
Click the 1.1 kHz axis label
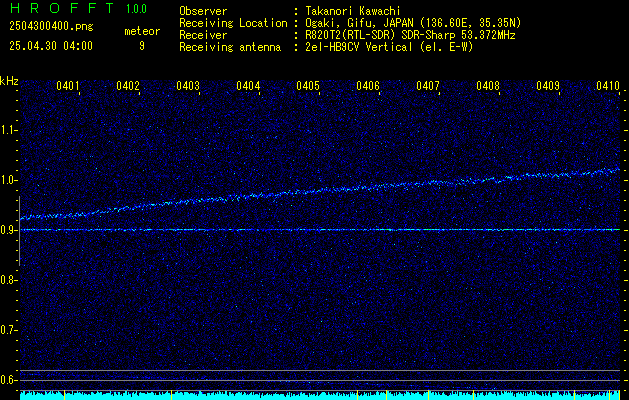8,130
